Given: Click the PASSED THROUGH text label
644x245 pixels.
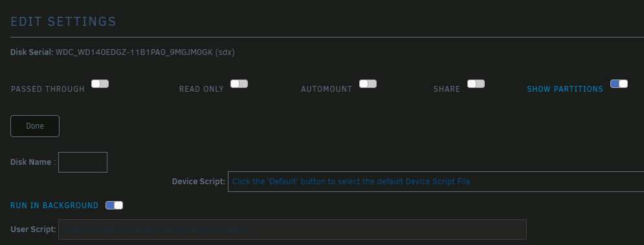Looking at the screenshot, I should pos(48,89).
